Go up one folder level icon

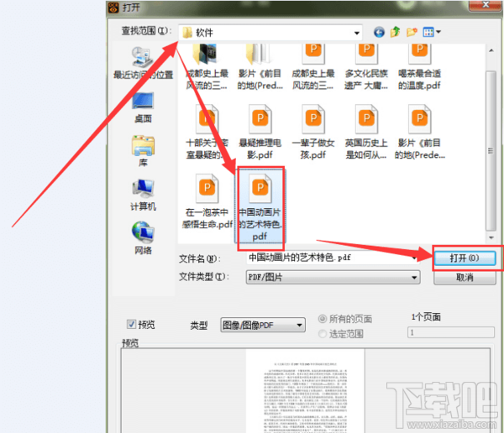click(396, 32)
